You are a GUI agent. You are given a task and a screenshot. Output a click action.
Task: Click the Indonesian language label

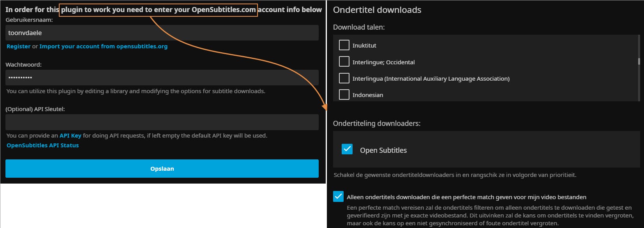(x=367, y=95)
